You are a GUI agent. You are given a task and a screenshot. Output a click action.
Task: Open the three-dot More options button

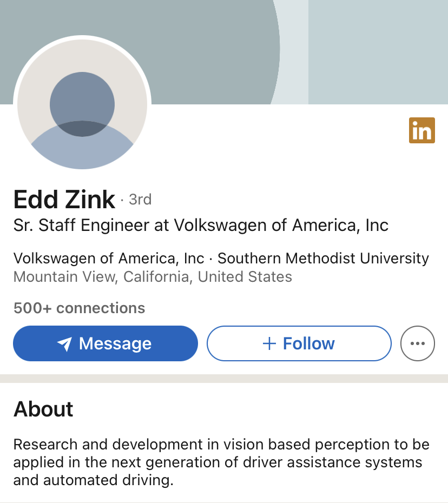[x=418, y=343]
